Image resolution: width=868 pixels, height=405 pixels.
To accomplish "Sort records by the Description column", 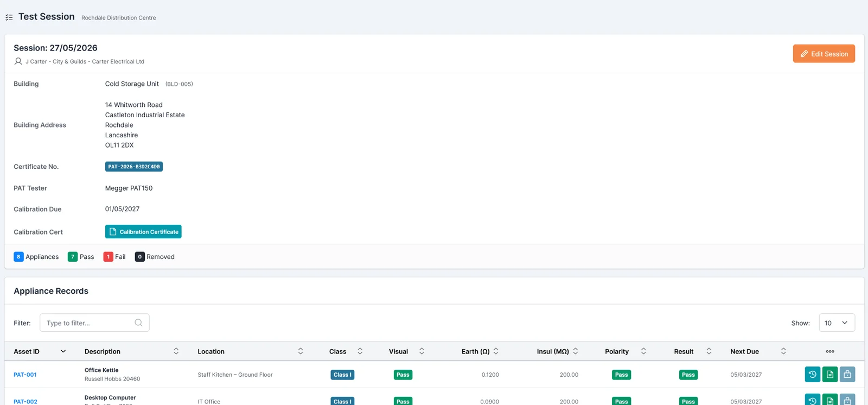I will (176, 352).
